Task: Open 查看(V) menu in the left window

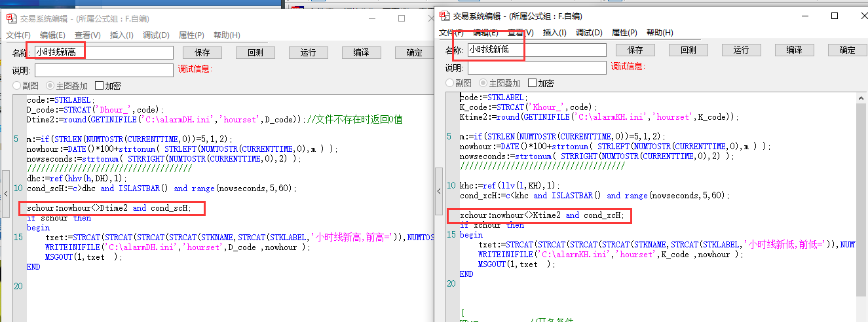Action: 88,35
